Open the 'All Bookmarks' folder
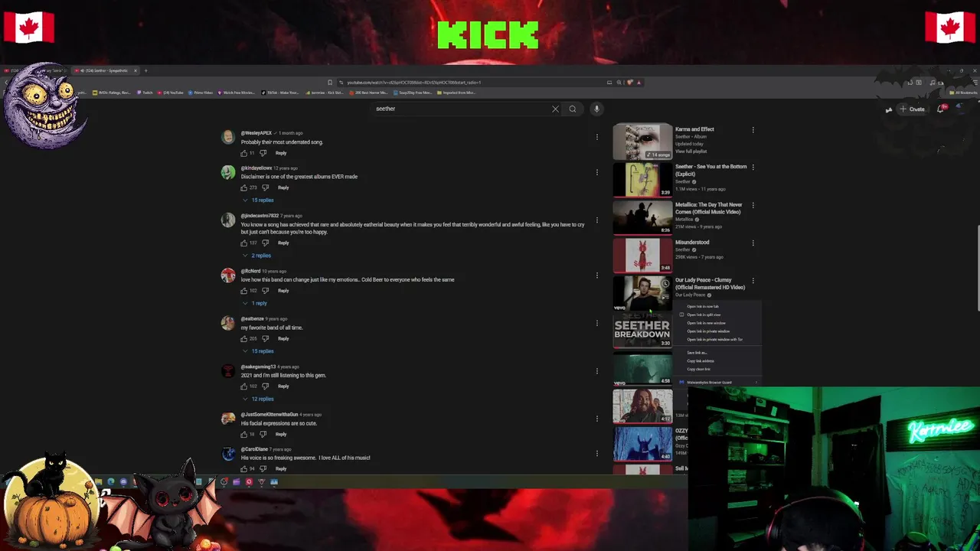The image size is (980, 551). click(x=963, y=93)
